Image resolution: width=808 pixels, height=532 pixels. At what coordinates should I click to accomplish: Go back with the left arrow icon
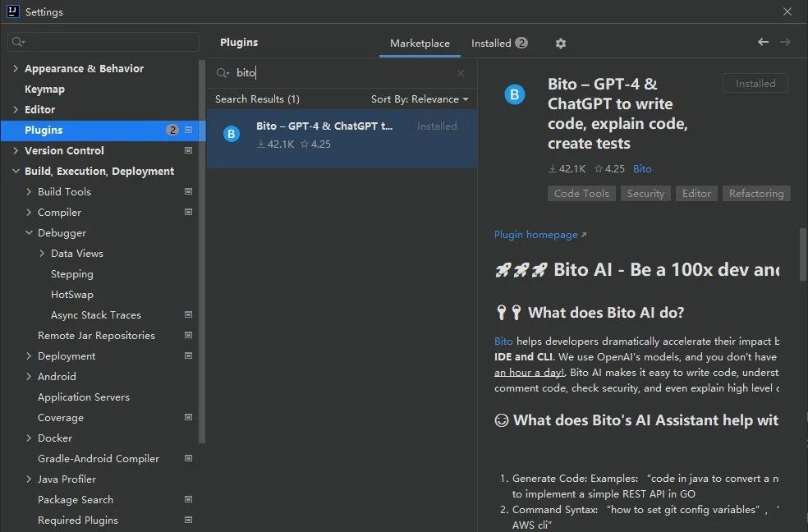[763, 42]
